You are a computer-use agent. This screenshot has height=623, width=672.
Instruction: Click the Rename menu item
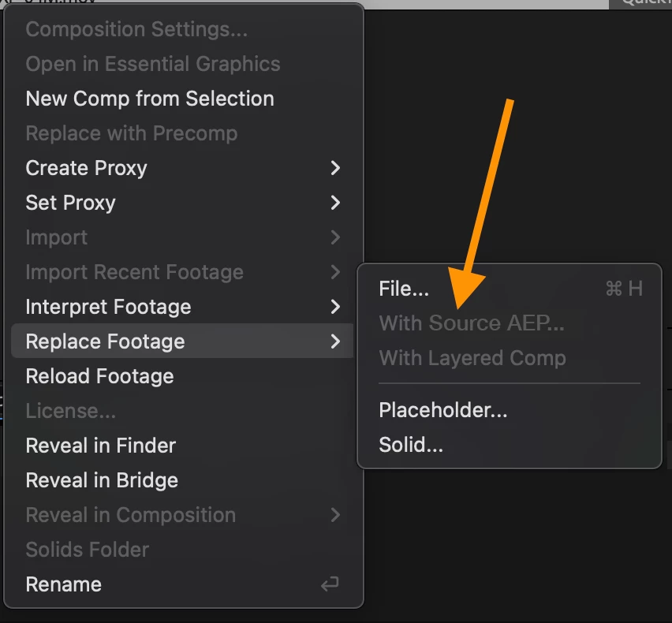click(x=64, y=584)
